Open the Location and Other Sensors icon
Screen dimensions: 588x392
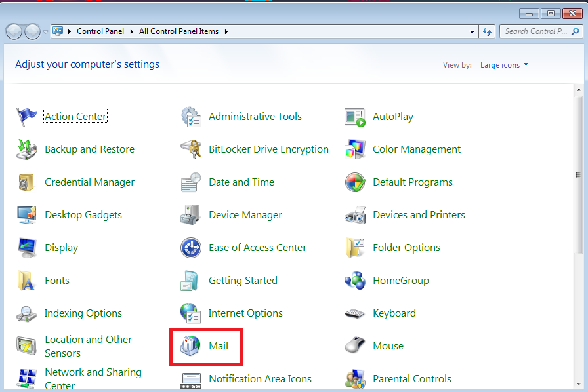point(26,346)
